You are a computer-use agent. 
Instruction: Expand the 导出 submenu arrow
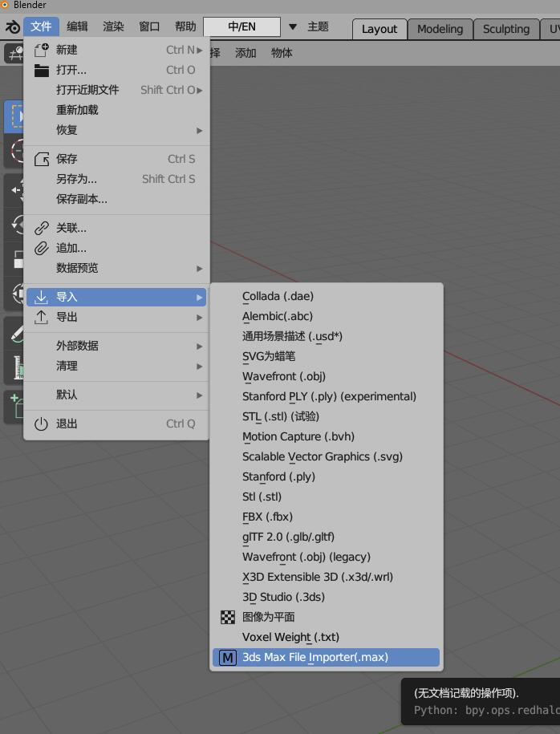click(200, 318)
